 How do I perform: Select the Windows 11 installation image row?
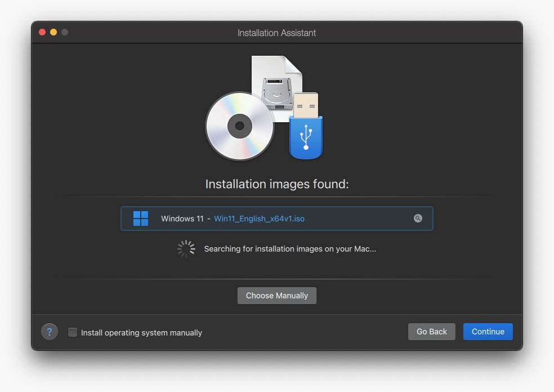[276, 219]
